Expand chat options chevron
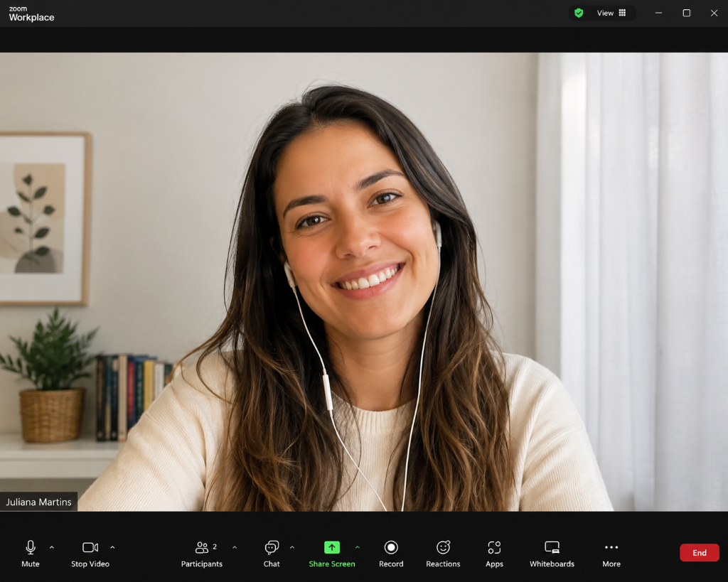728x582 pixels. (x=292, y=548)
